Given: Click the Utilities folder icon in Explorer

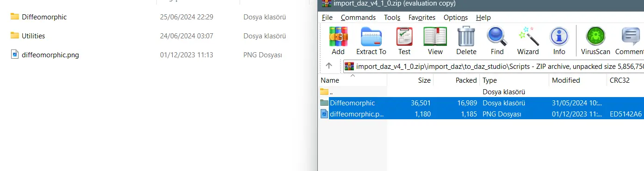Looking at the screenshot, I should click(x=14, y=36).
